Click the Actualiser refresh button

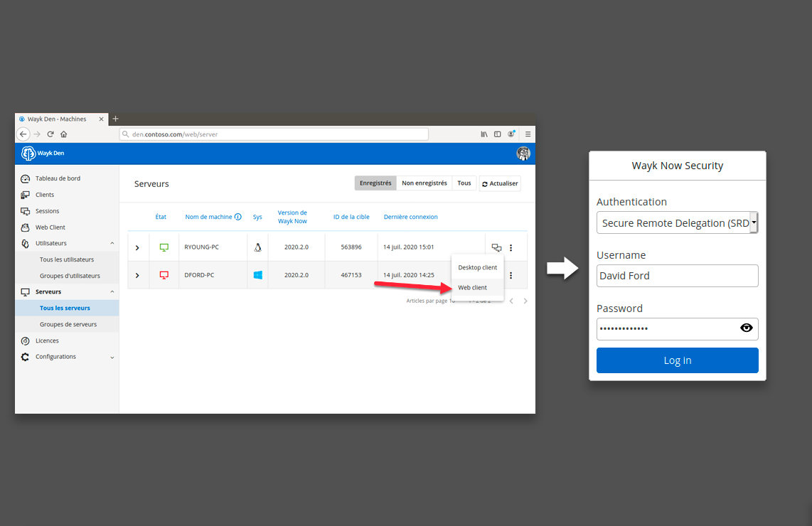(500, 183)
